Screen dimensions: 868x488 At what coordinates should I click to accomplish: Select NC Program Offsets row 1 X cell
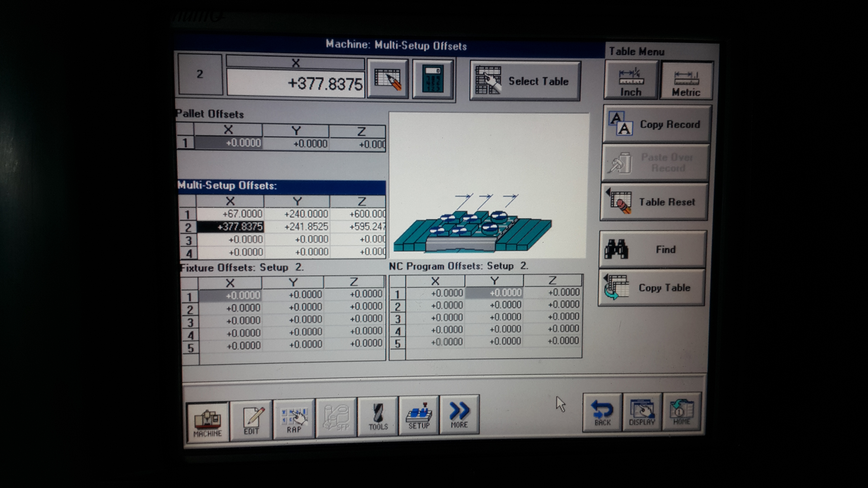[435, 293]
